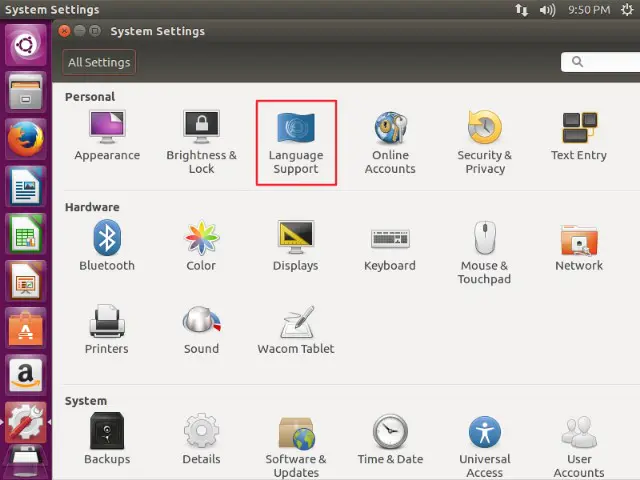Viewport: 640px width, 480px height.
Task: Open Wacom Tablet settings
Action: click(x=296, y=330)
